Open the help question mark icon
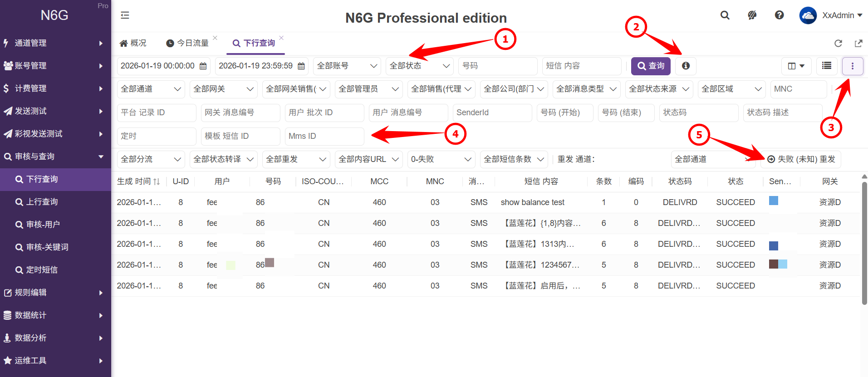This screenshot has width=868, height=377. click(780, 15)
